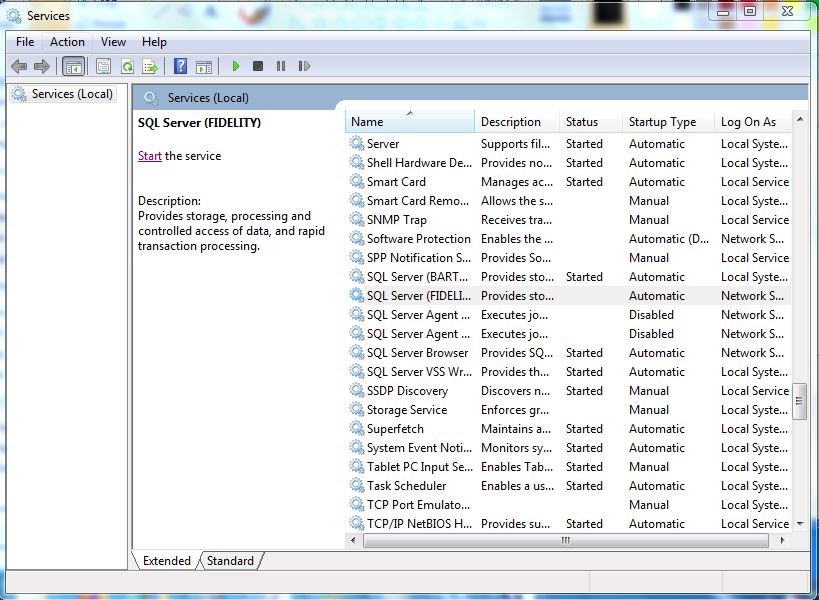Click the Start the service link

click(150, 156)
